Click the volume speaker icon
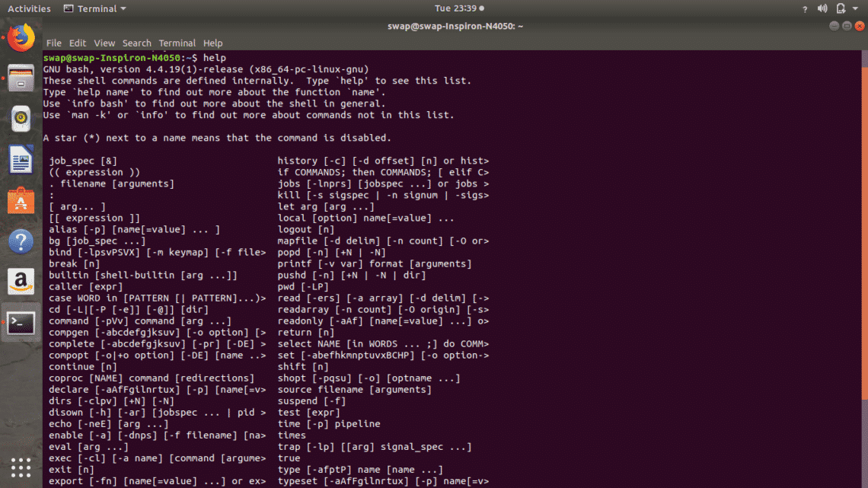Viewport: 868px width, 488px height. 822,9
